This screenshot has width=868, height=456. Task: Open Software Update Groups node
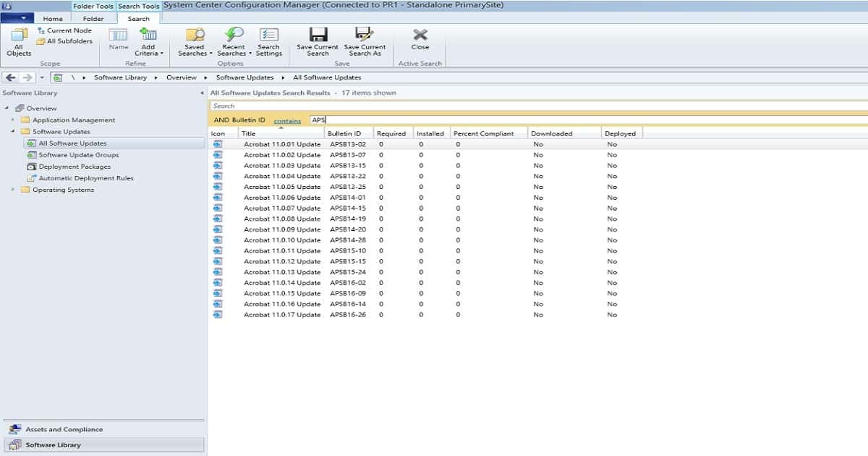79,155
